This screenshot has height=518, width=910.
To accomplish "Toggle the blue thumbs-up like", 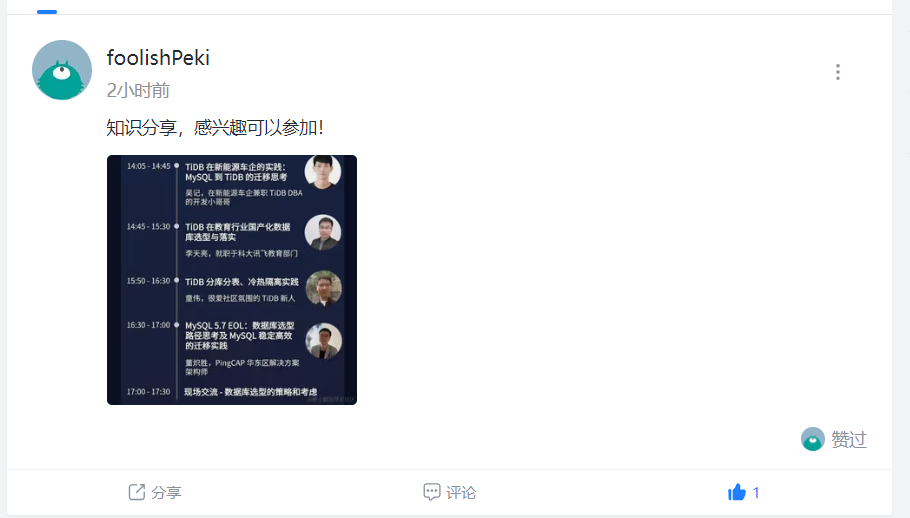I will pos(736,492).
